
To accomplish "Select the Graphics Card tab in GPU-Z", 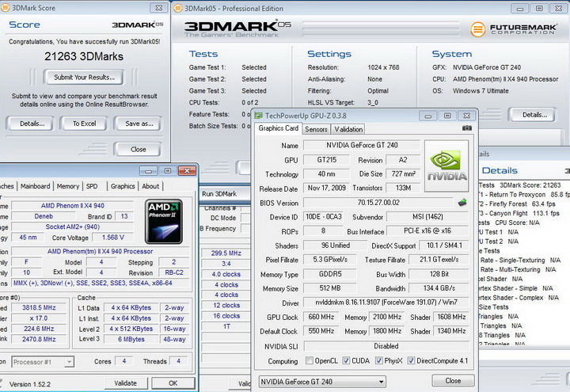I will click(279, 128).
